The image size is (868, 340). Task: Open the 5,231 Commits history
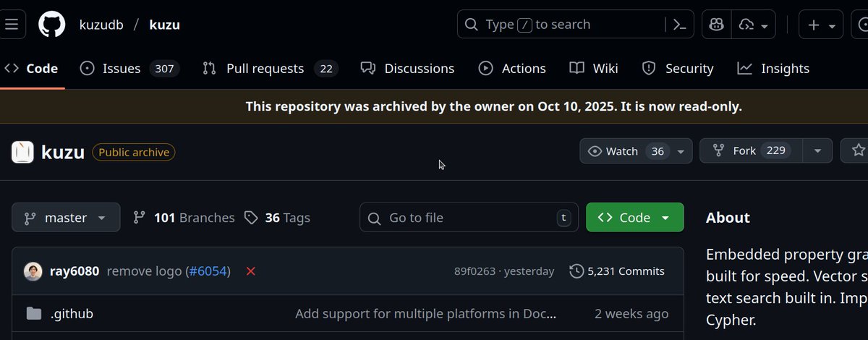point(617,271)
